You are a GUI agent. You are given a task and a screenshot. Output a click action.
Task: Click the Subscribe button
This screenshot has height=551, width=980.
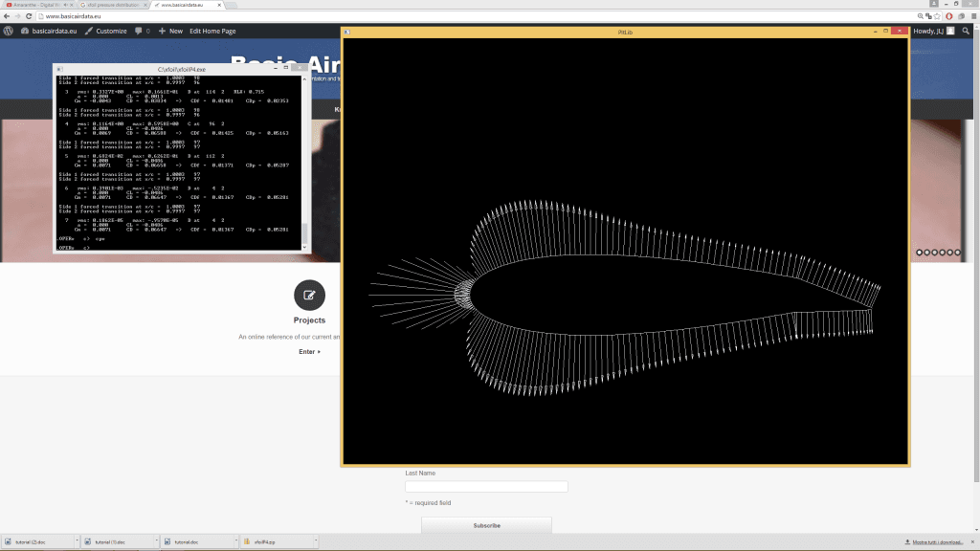[x=486, y=525]
